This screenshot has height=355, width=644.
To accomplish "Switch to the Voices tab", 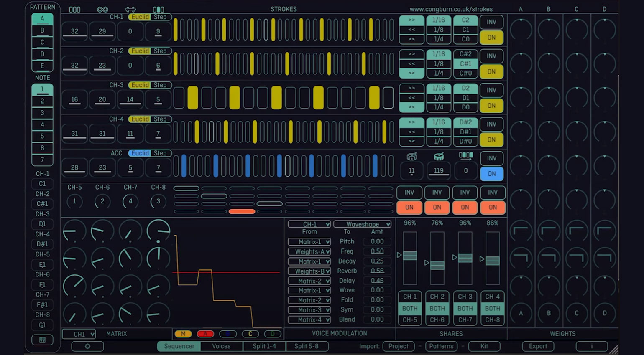I will coord(221,346).
